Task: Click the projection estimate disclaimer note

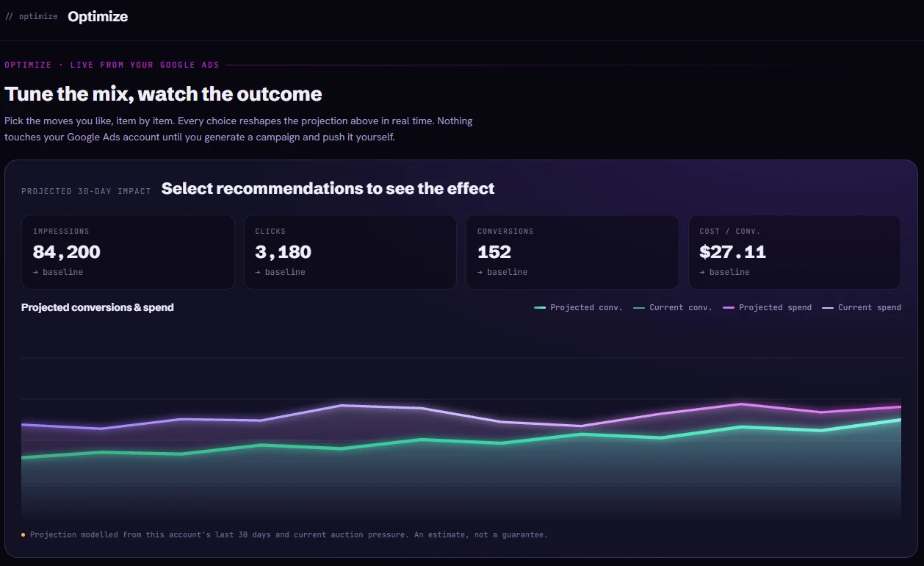Action: click(x=289, y=534)
